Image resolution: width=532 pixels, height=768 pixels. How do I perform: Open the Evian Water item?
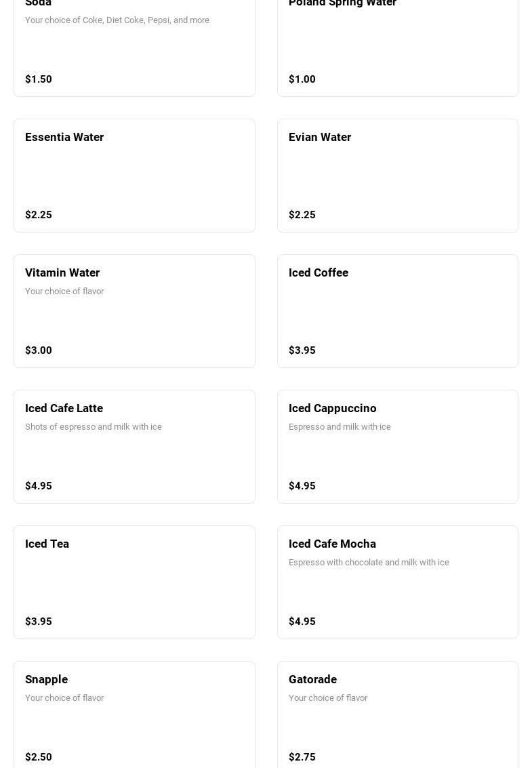pyautogui.click(x=397, y=176)
